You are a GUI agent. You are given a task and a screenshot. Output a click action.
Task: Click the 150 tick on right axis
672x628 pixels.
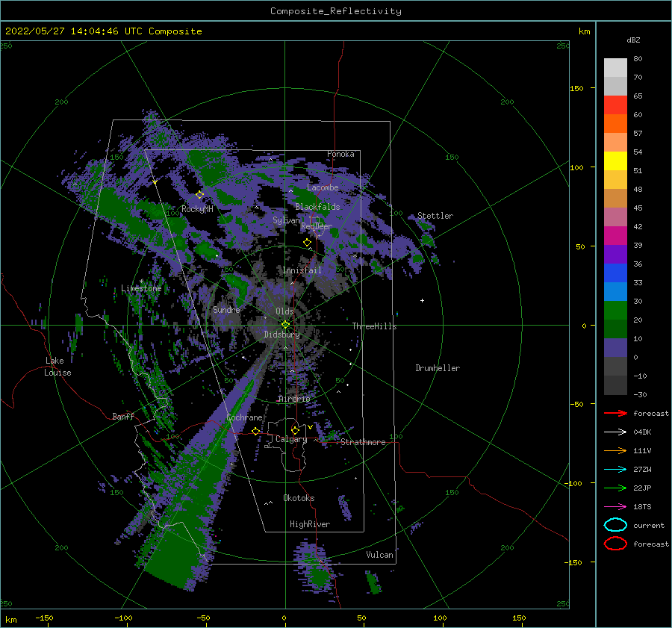(x=577, y=88)
